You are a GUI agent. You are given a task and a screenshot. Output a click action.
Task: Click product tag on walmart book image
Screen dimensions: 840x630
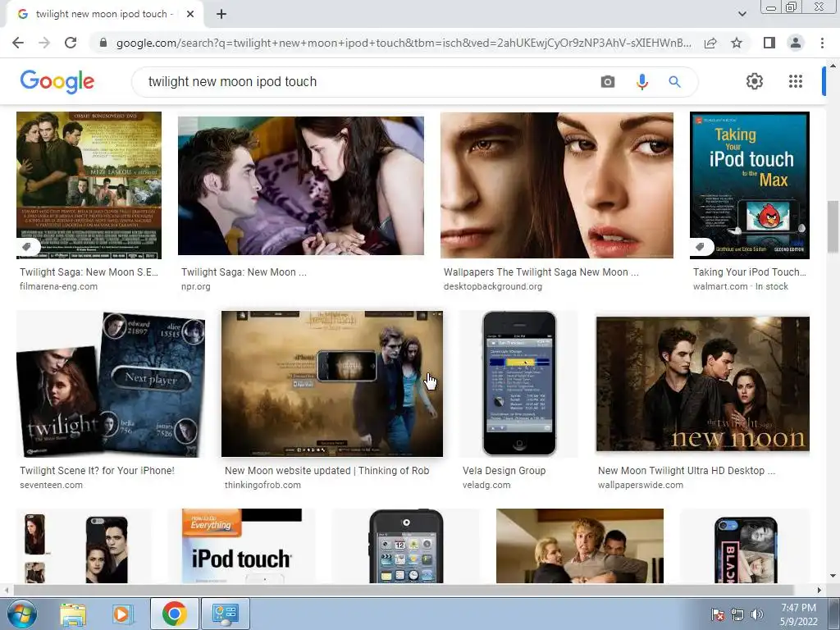click(701, 246)
